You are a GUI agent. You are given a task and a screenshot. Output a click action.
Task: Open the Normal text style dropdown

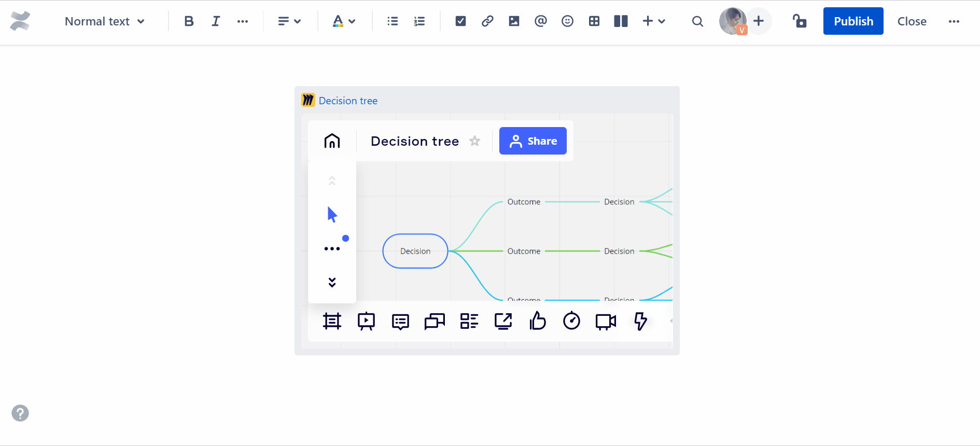coord(104,21)
